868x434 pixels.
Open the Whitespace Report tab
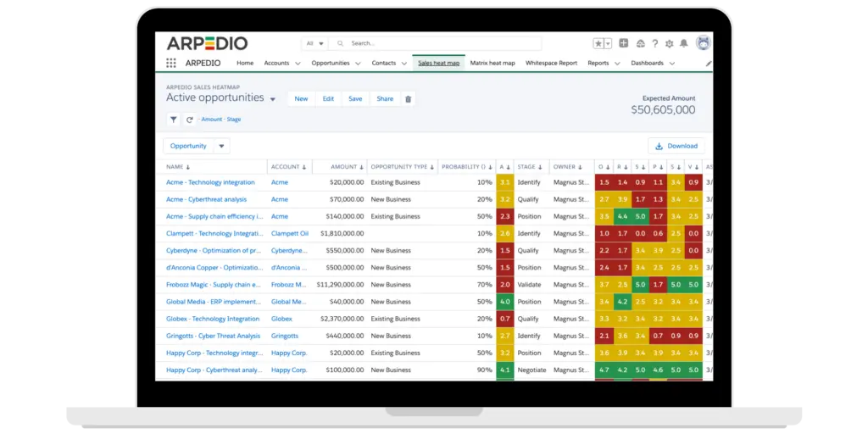click(x=551, y=63)
